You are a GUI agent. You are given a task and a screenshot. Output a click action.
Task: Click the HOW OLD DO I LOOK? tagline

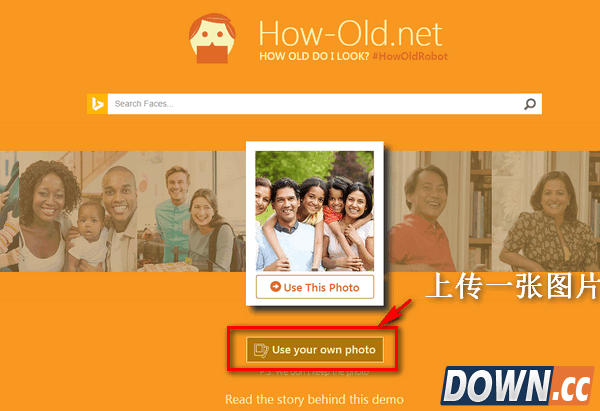[314, 56]
